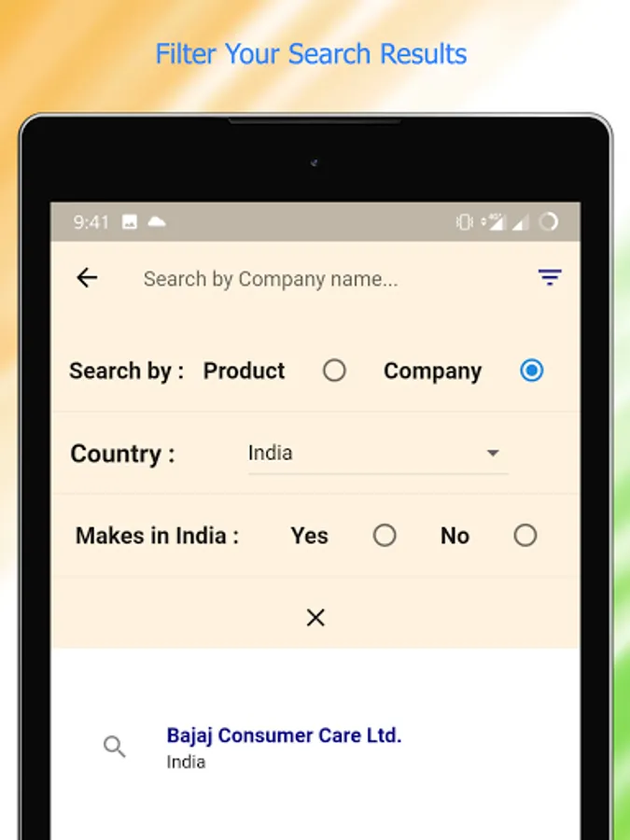Focus the Search by Company name field
The width and height of the screenshot is (630, 840).
pyautogui.click(x=271, y=279)
